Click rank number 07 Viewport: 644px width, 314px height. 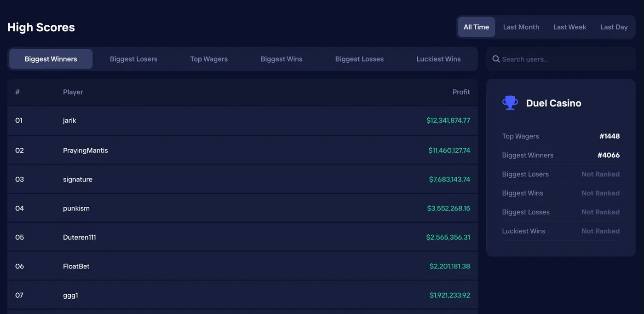click(x=19, y=295)
